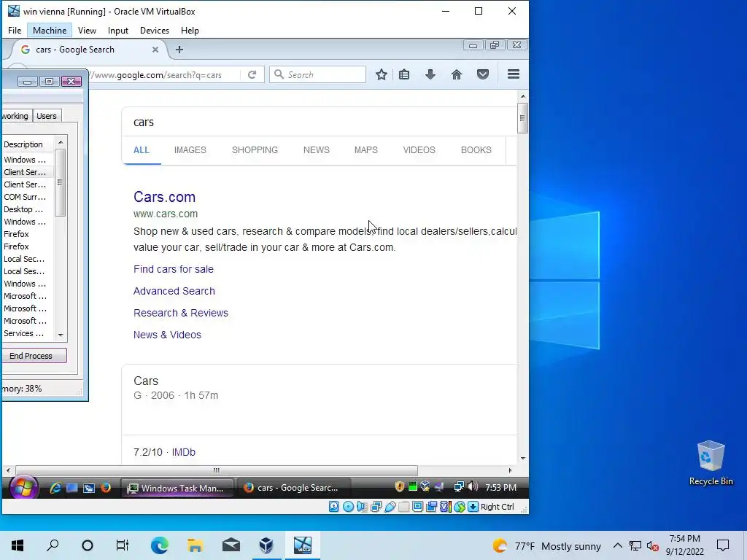
Task: Switch to the BOOKS search tab
Action: [x=476, y=150]
